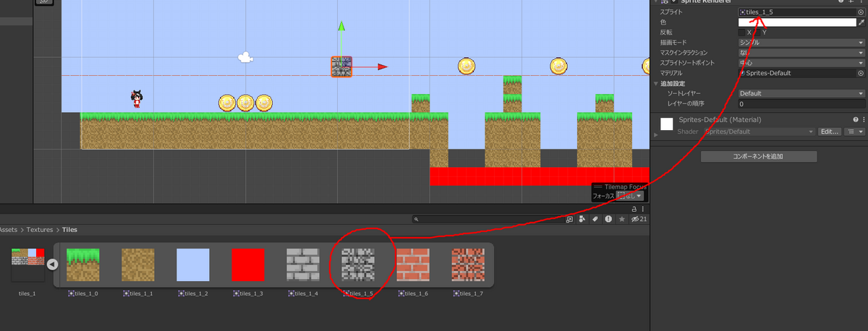This screenshot has width=868, height=331.
Task: Open material preset list dropdown
Action: pos(854,132)
